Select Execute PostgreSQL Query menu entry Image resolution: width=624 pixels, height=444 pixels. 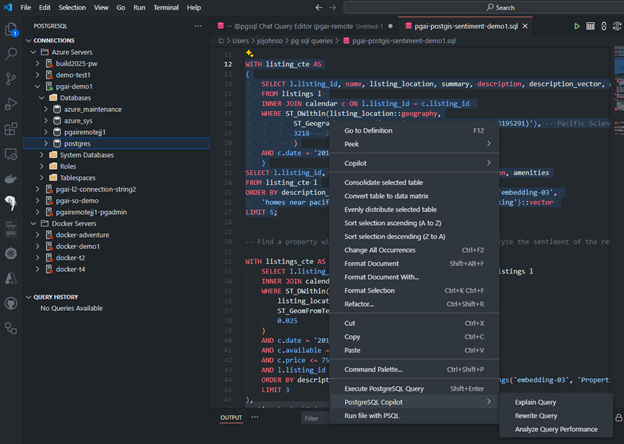[384, 388]
